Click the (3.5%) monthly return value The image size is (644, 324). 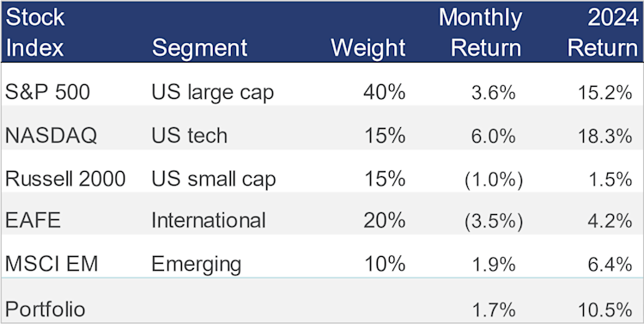494,221
